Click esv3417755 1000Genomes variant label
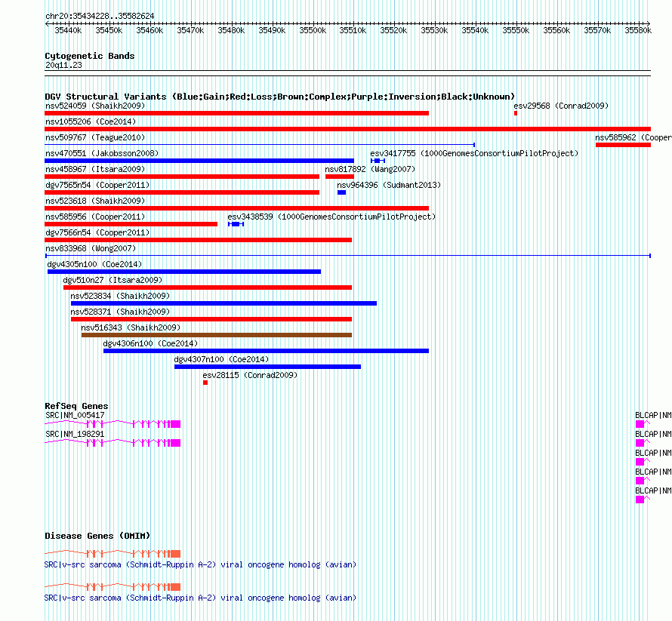Screen dimensions: 672x621 coord(474,153)
